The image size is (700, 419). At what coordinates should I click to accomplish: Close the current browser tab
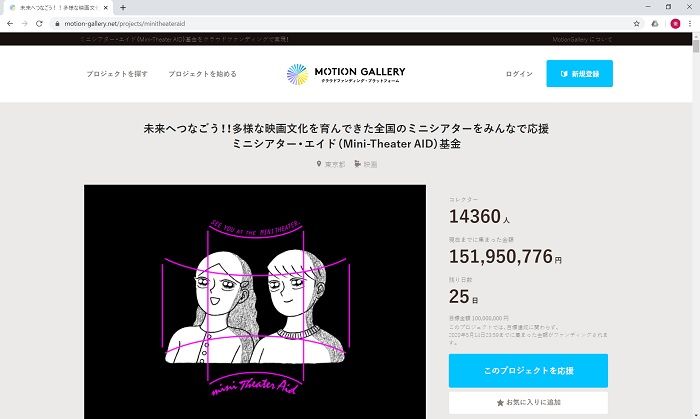(x=106, y=8)
